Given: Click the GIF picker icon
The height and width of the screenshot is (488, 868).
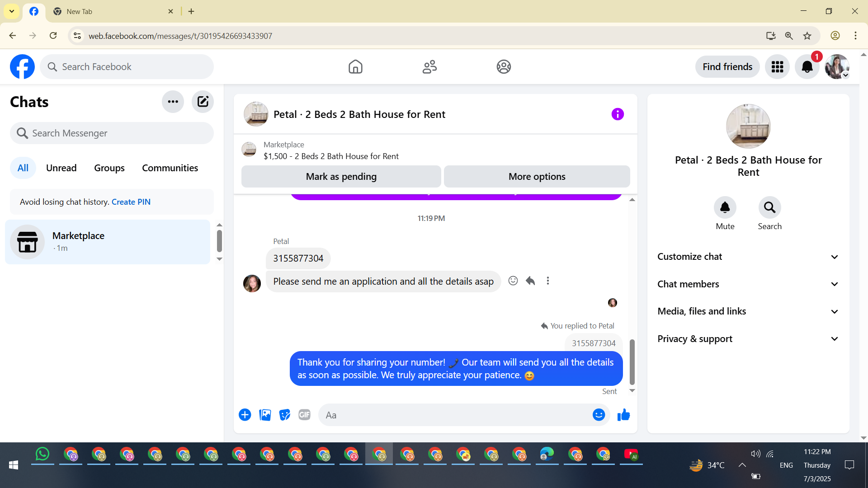Looking at the screenshot, I should tap(304, 415).
